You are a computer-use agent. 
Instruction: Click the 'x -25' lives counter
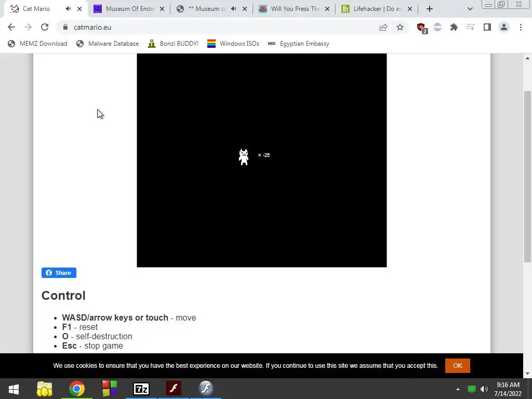[x=264, y=155]
